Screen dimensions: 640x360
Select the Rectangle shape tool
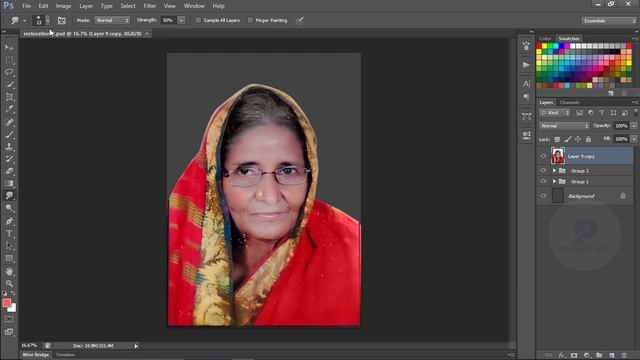click(9, 258)
